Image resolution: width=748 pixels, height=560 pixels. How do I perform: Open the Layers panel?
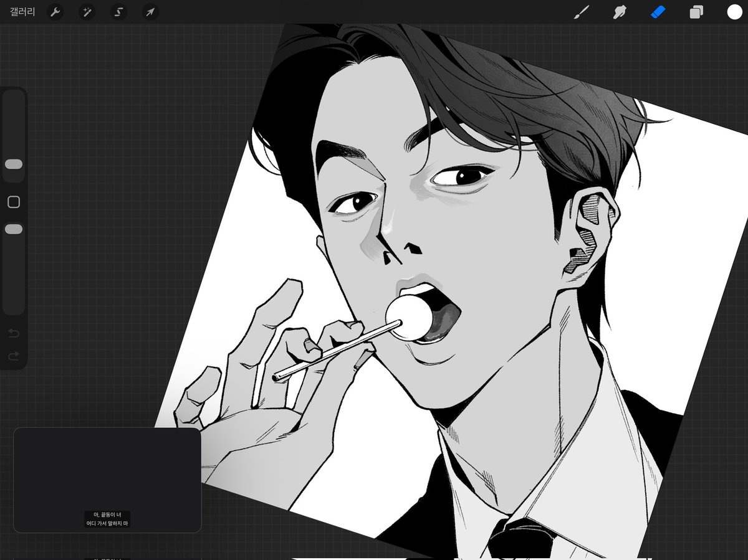pos(696,12)
